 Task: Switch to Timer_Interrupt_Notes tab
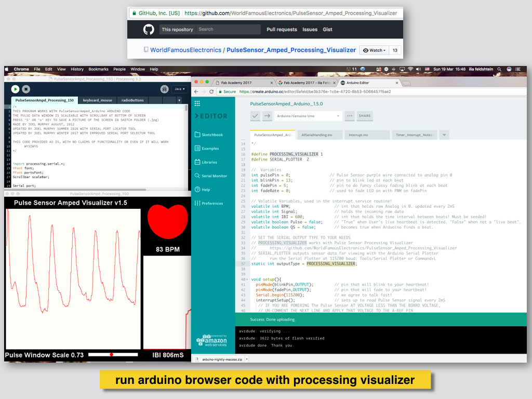[x=414, y=135]
